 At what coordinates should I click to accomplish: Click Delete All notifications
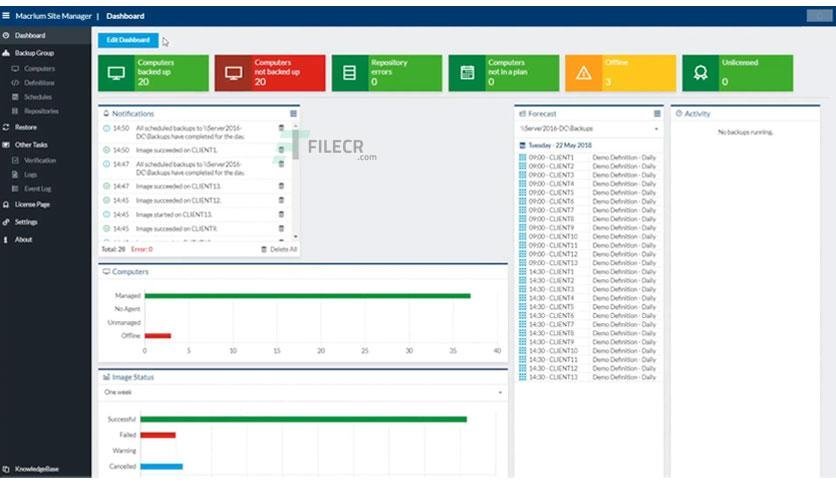tap(279, 249)
